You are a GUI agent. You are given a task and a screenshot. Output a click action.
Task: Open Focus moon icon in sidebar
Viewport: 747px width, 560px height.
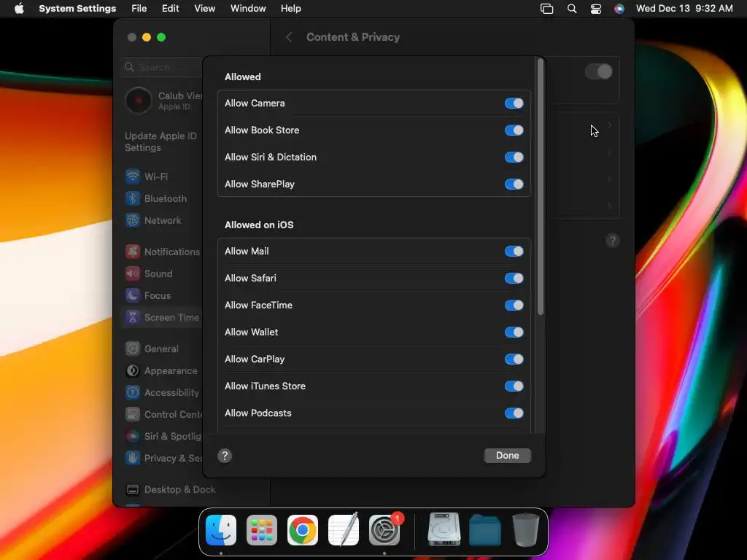[133, 295]
